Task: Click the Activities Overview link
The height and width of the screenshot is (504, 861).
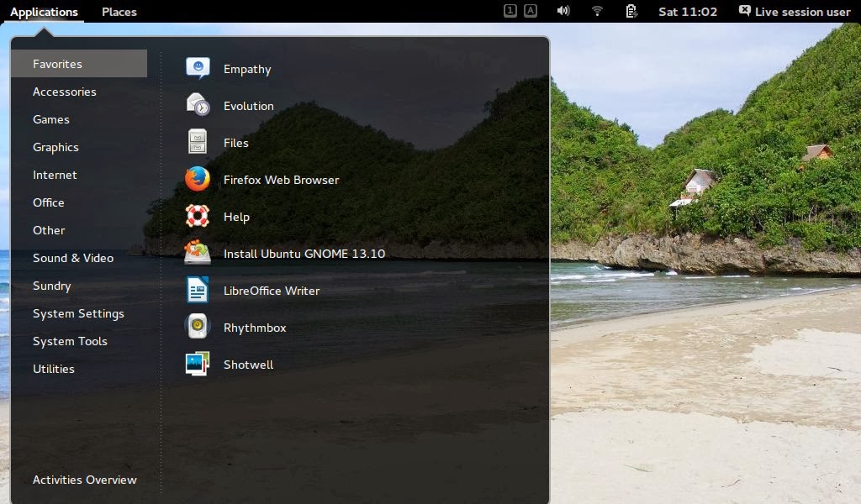Action: [x=85, y=480]
